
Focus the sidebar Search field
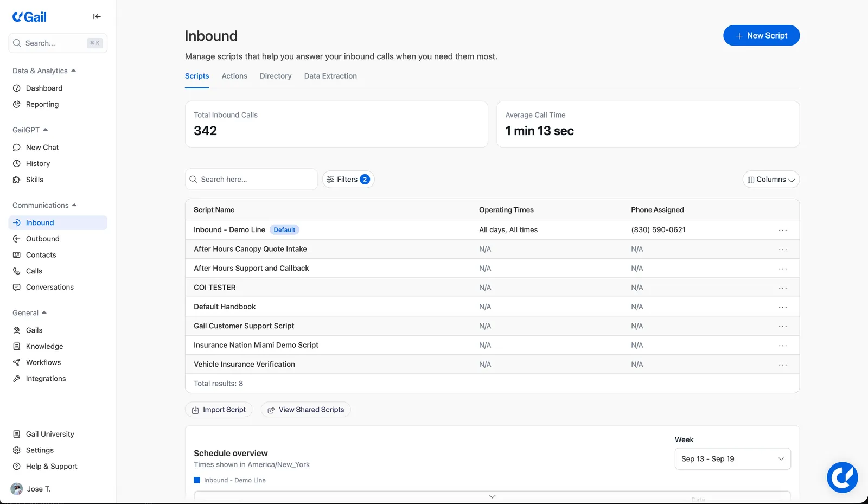pos(58,43)
